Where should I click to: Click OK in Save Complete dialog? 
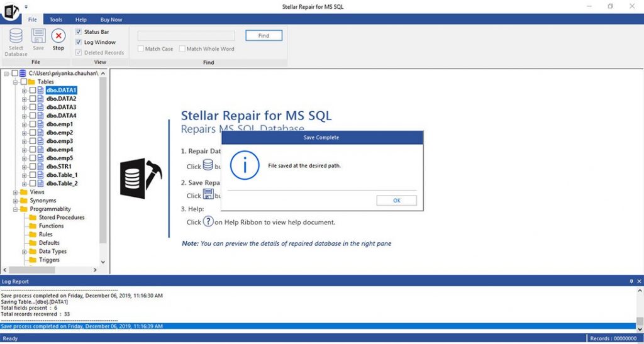point(396,200)
